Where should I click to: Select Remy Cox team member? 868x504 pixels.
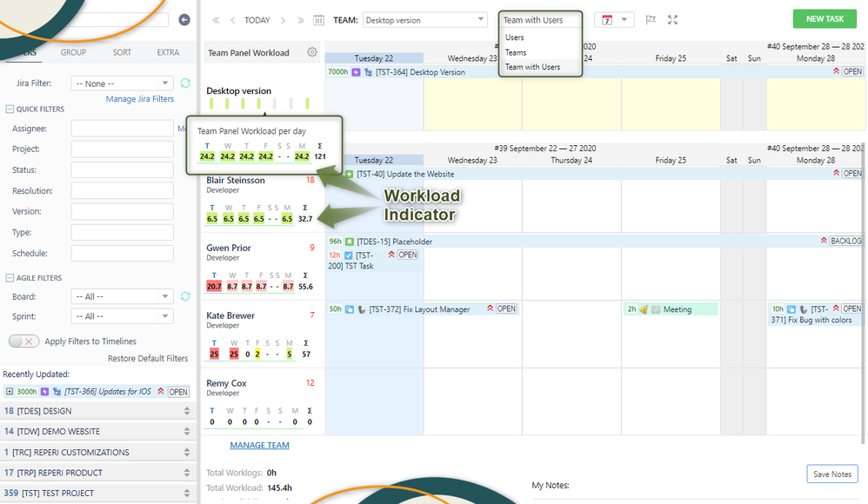(226, 383)
